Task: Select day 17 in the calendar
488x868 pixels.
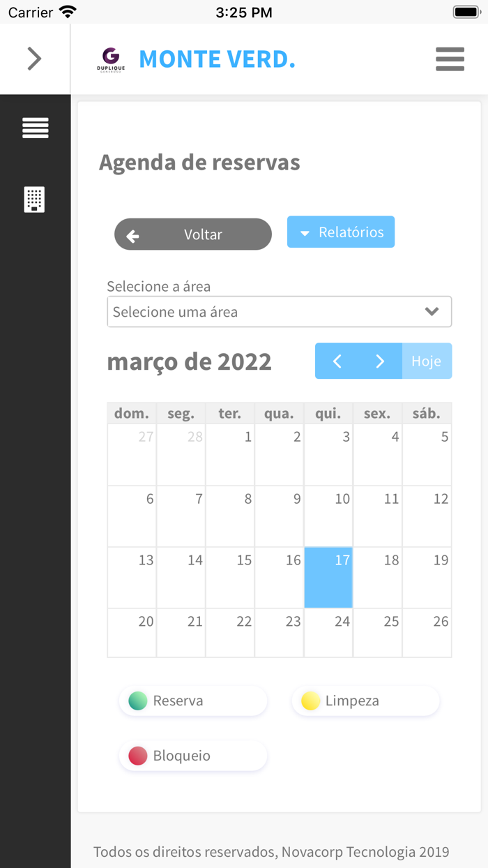Action: coord(328,577)
